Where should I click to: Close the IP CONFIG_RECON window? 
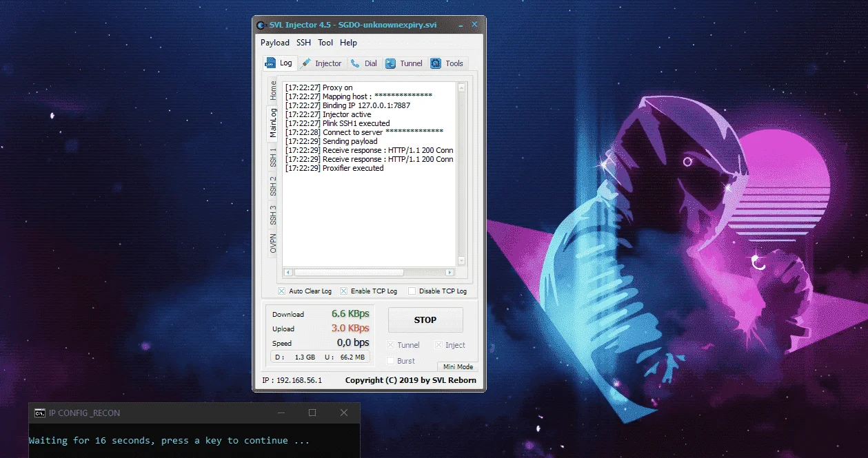click(x=344, y=413)
